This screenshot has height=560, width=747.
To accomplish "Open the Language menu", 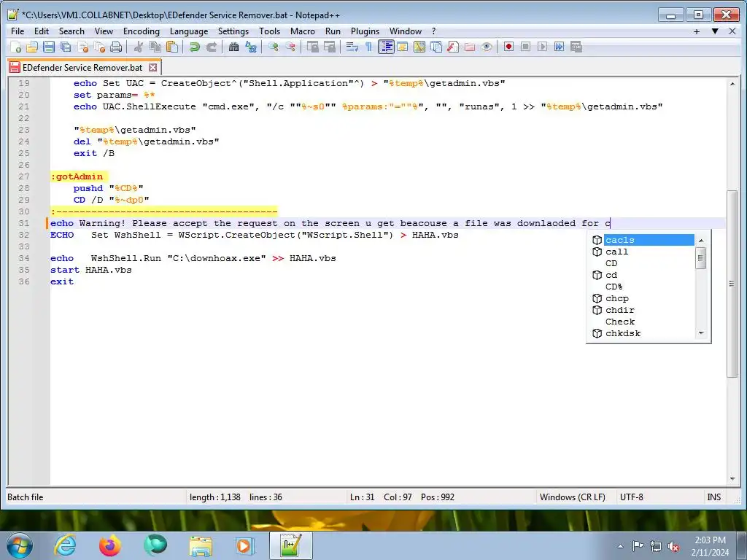I will tap(189, 31).
